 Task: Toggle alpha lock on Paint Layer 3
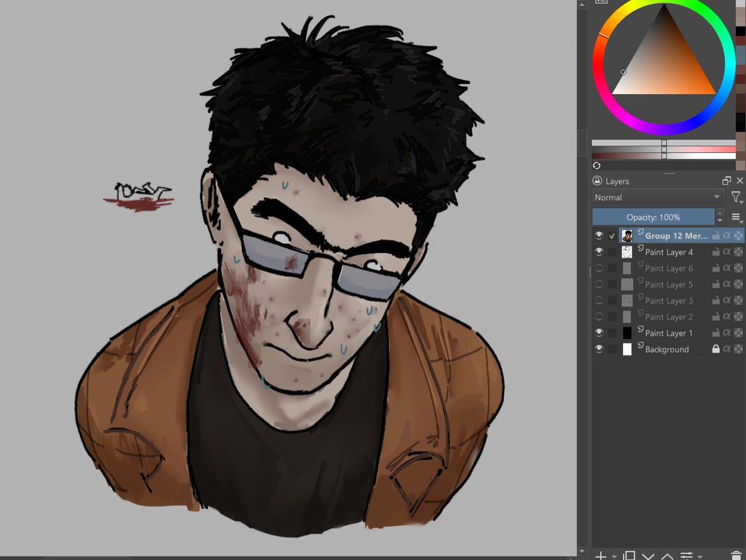pos(738,300)
